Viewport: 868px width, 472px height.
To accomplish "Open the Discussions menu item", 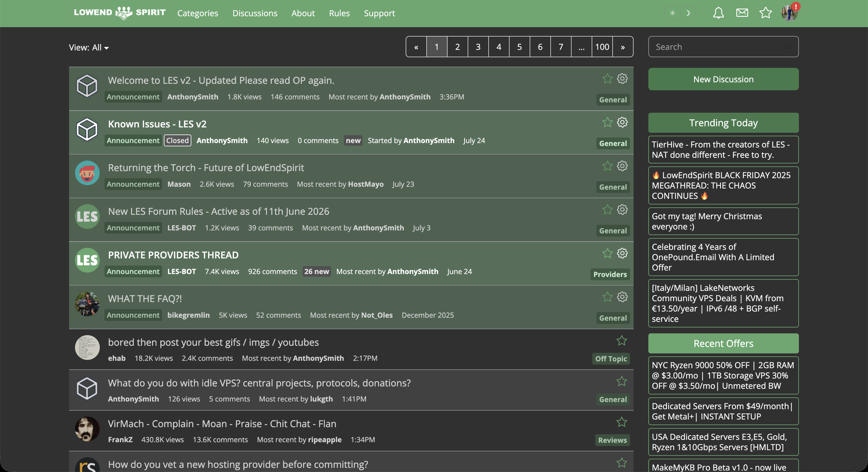I will pos(255,13).
